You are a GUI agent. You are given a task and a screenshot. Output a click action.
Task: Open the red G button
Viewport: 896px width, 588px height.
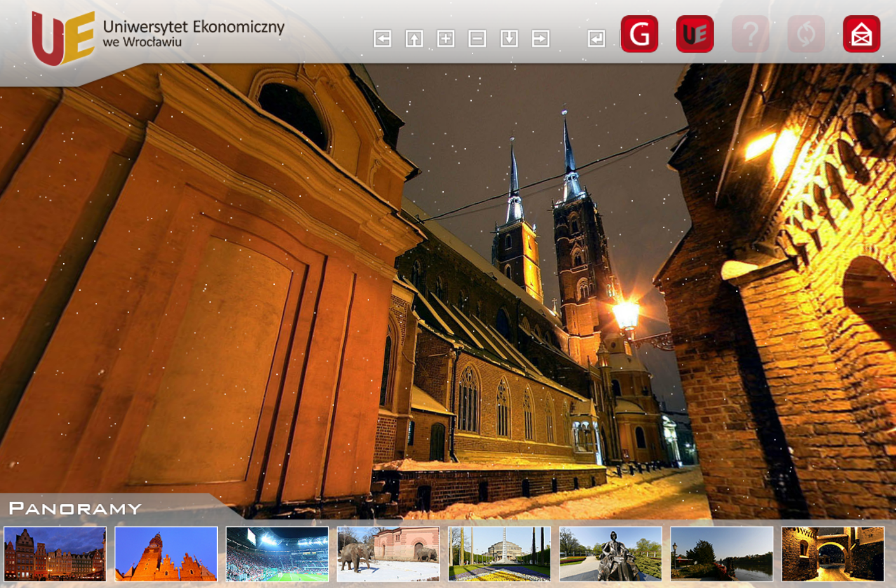click(x=639, y=34)
